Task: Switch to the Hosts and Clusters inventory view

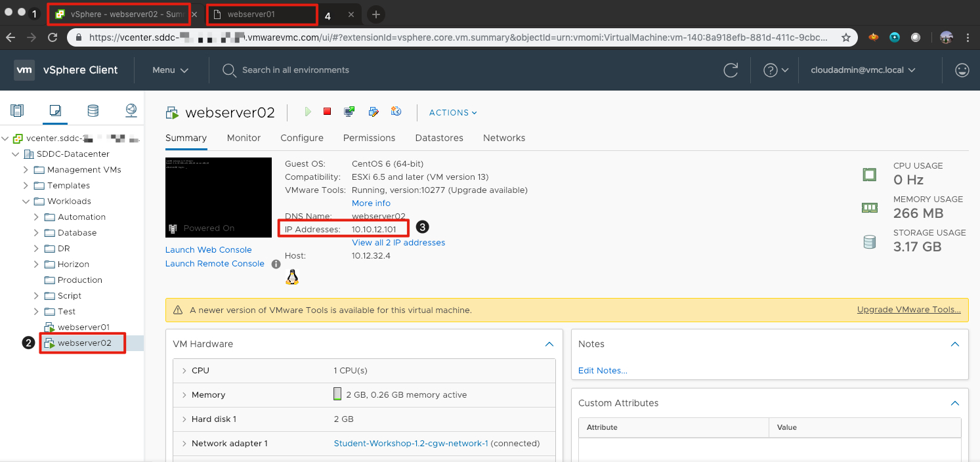Action: 17,110
